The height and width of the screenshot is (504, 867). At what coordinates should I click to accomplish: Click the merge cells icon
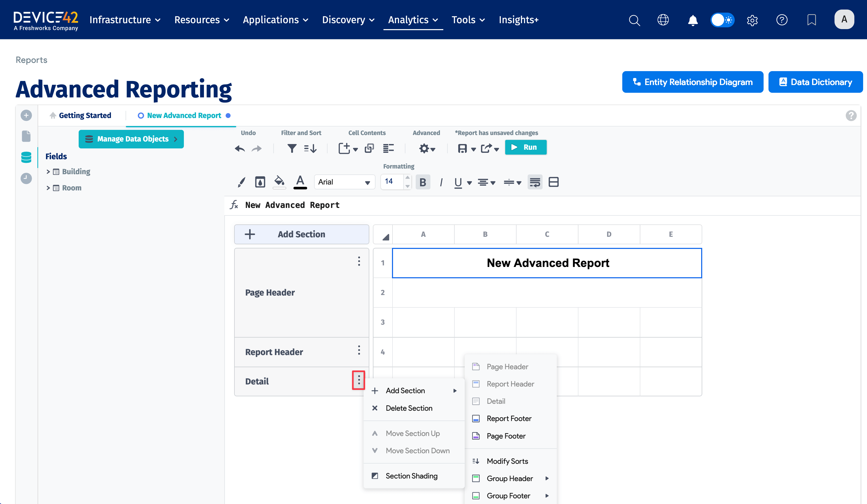553,182
